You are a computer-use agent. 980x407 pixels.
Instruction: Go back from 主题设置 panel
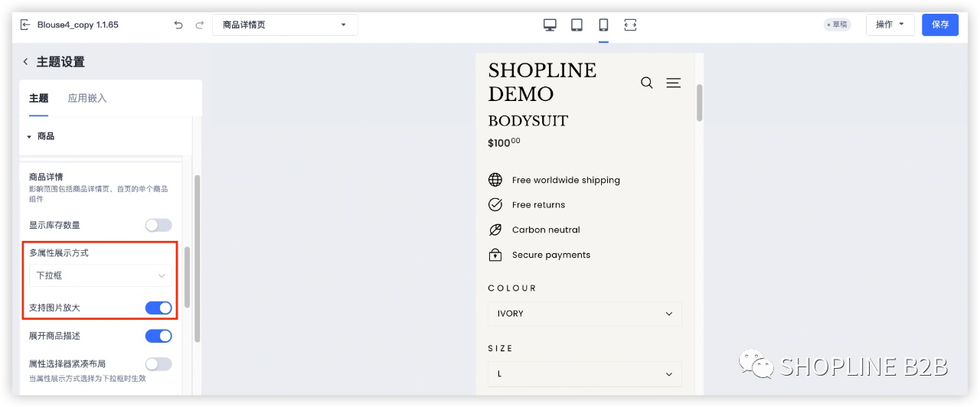click(25, 62)
